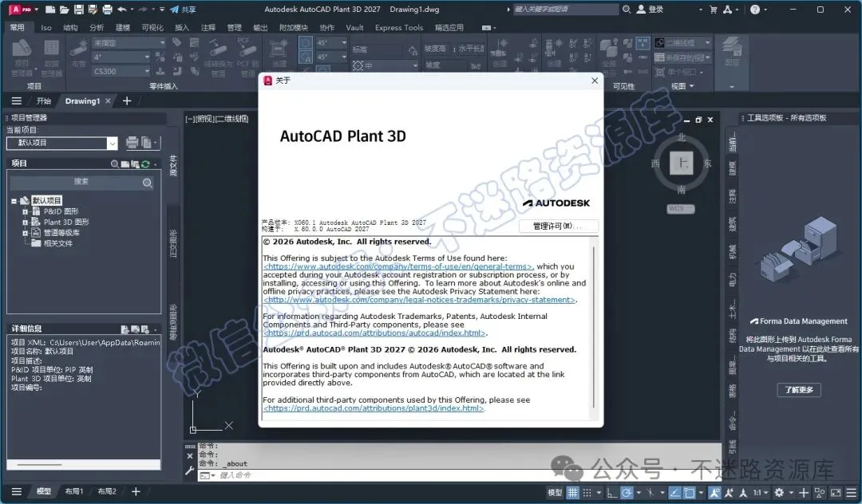The height and width of the screenshot is (504, 862).
Task: Switch to the 结构 ribbon tab
Action: pyautogui.click(x=70, y=27)
